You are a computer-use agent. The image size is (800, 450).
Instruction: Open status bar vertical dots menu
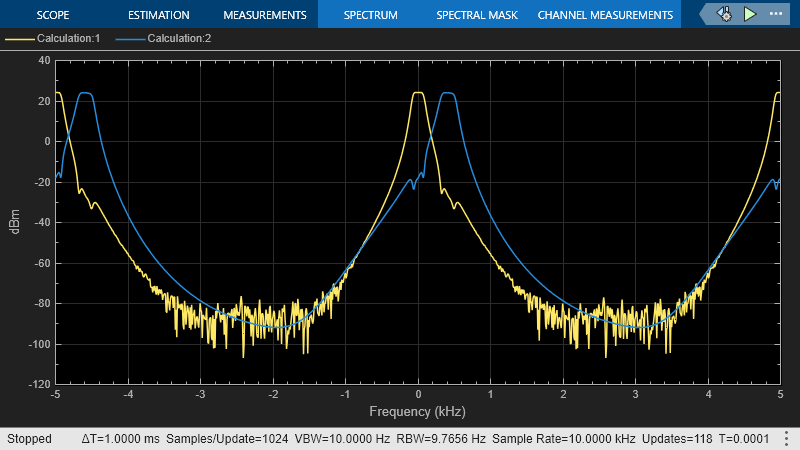[786, 439]
